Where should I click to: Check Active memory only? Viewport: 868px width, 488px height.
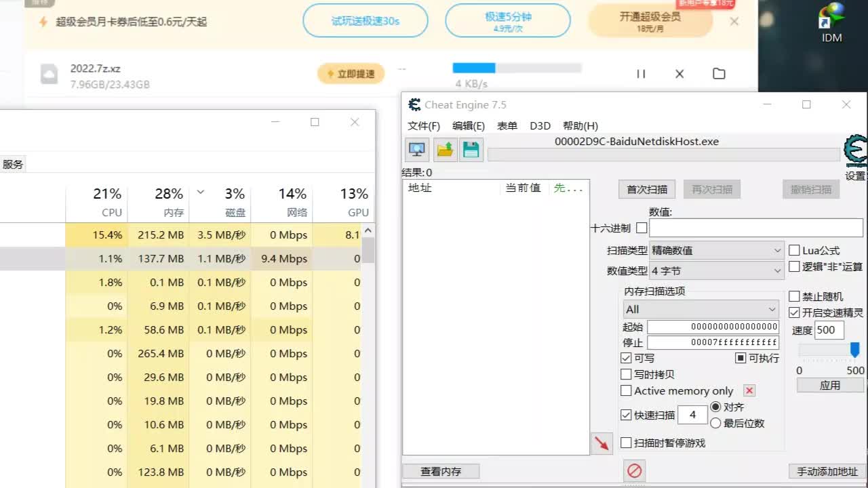[626, 390]
